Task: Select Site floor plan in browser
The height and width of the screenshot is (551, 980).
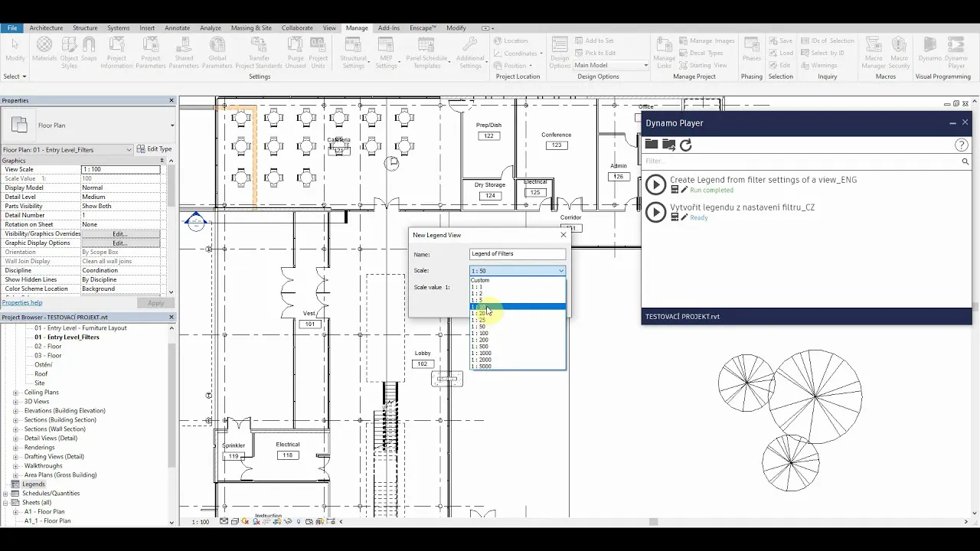Action: tap(40, 383)
